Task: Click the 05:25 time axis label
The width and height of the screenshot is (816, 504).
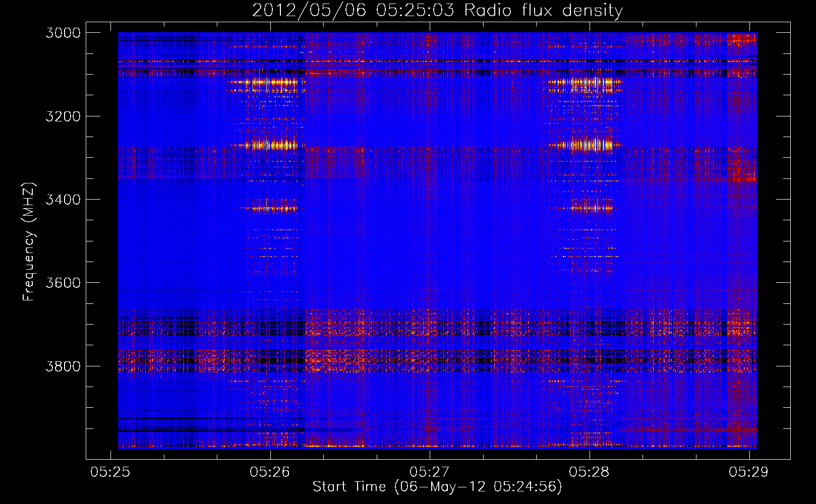Action: click(110, 472)
